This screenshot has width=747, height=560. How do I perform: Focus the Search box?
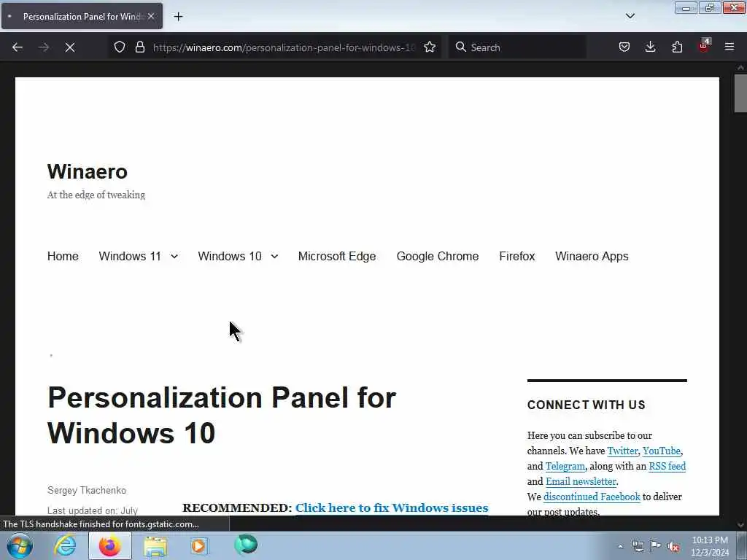(517, 47)
